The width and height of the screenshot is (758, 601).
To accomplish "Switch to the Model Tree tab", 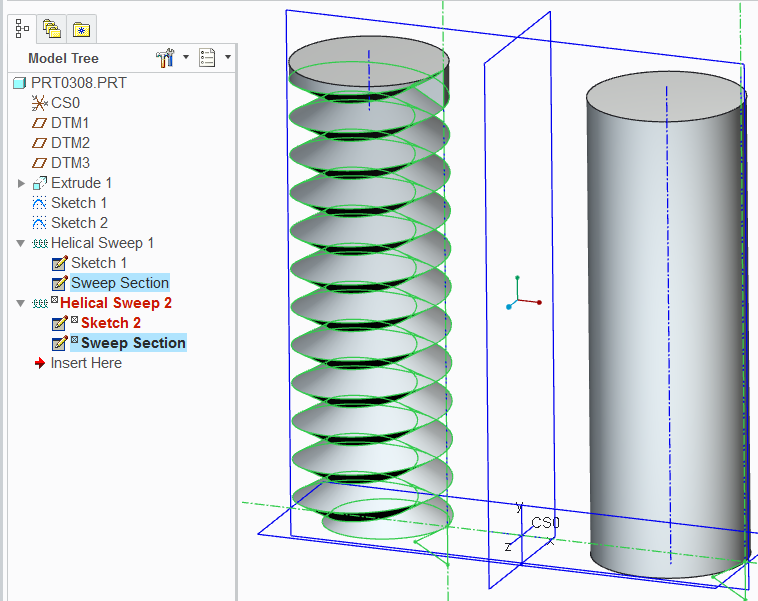I will 22,29.
